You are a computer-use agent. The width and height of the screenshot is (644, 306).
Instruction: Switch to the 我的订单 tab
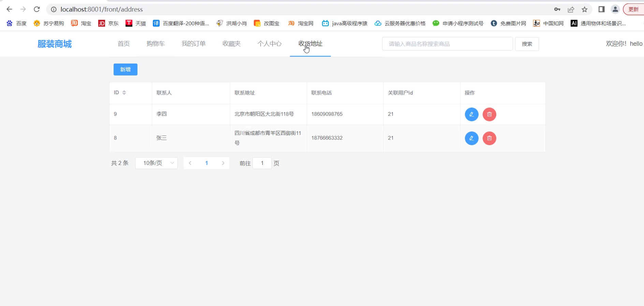click(x=193, y=44)
